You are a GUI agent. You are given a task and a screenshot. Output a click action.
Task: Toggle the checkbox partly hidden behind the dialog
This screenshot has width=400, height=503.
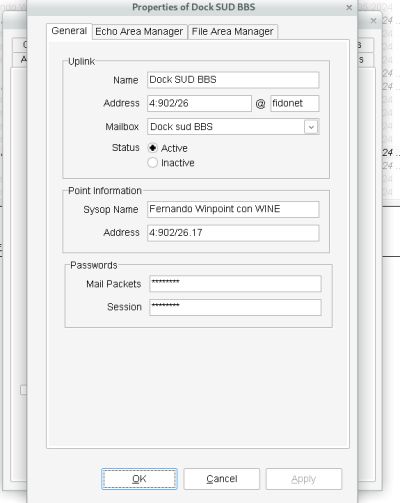pos(24,390)
